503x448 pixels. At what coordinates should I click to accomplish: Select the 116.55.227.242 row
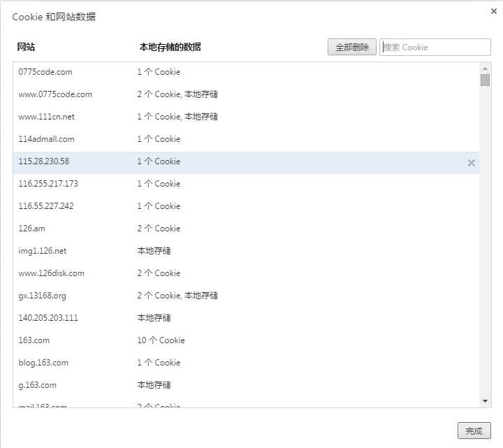click(x=247, y=206)
